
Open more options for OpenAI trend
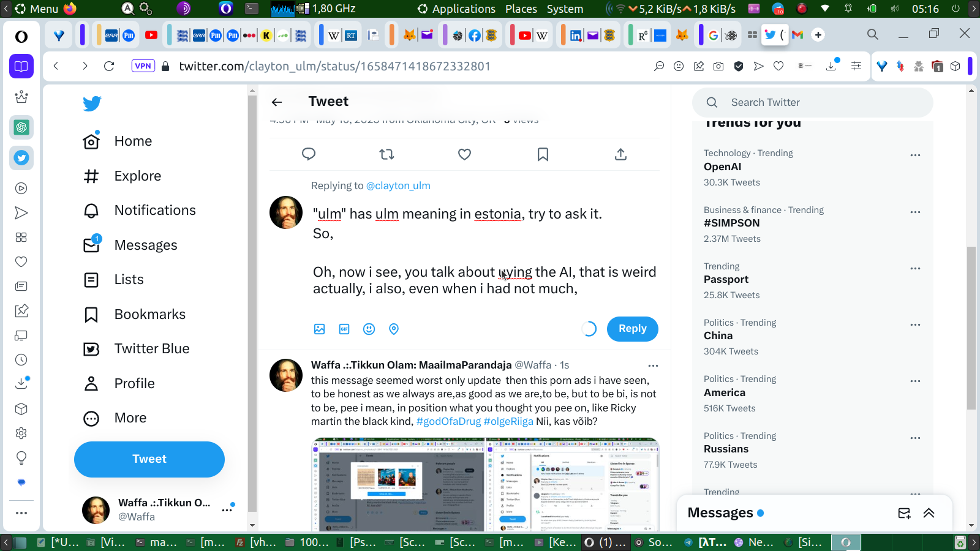[915, 156]
